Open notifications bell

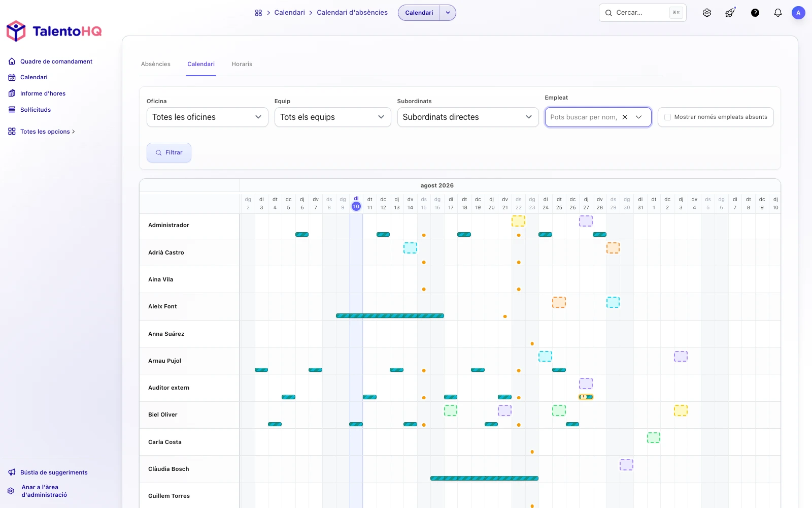[x=778, y=13]
